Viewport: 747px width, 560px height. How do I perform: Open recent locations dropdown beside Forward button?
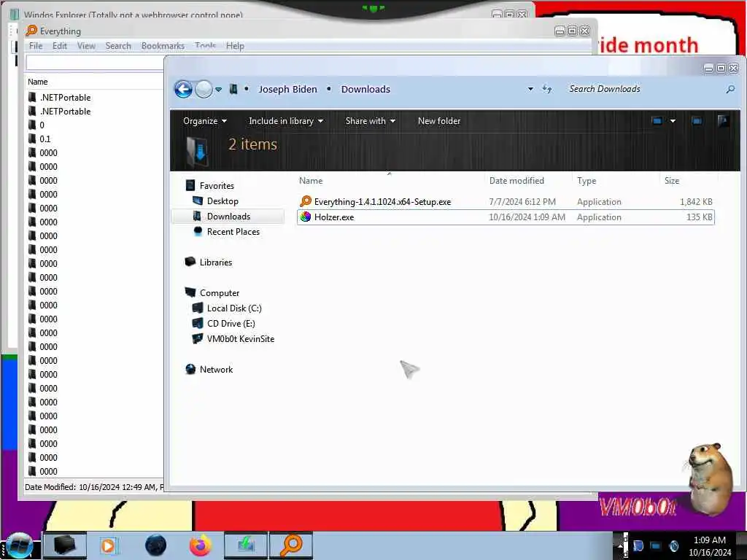click(x=218, y=89)
